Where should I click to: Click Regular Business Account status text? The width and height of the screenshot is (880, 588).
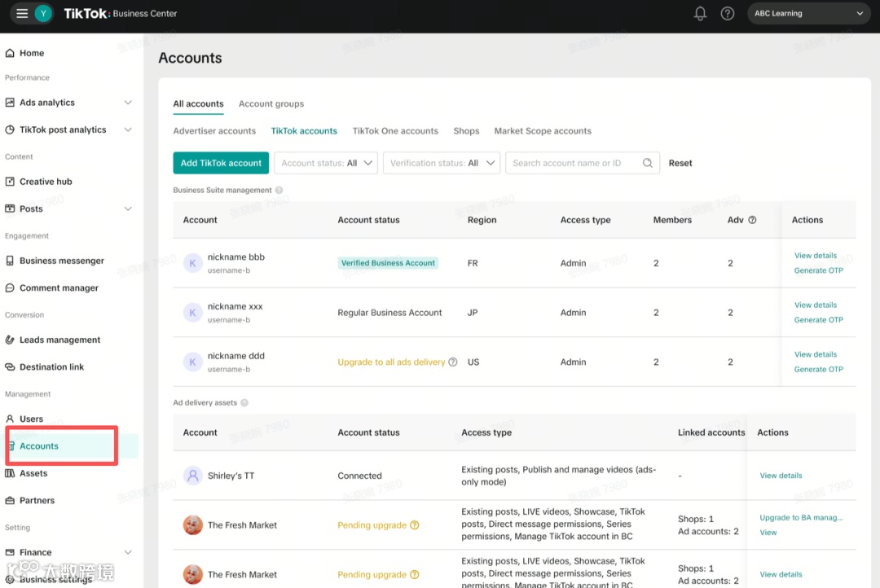[x=389, y=313]
